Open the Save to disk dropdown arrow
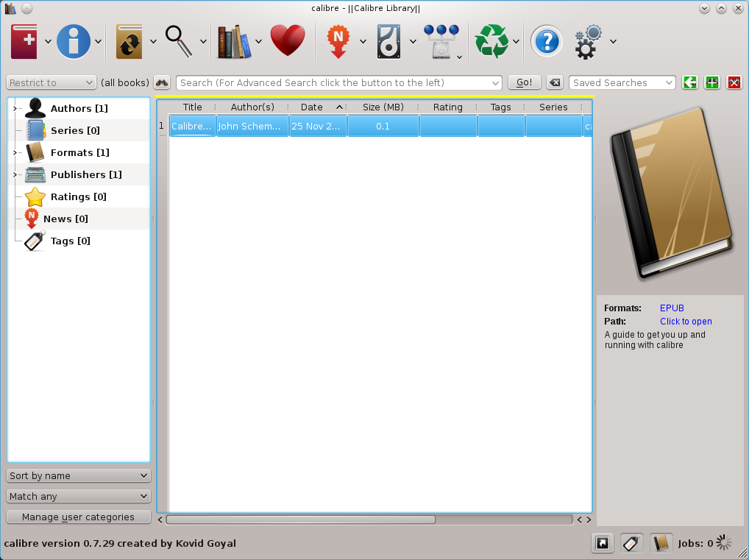749x560 pixels. 413,41
